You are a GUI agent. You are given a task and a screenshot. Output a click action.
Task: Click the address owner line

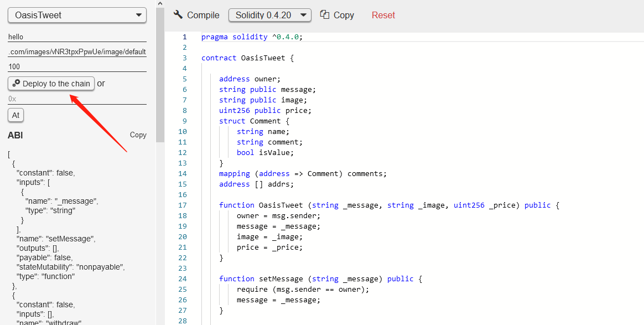pos(250,79)
